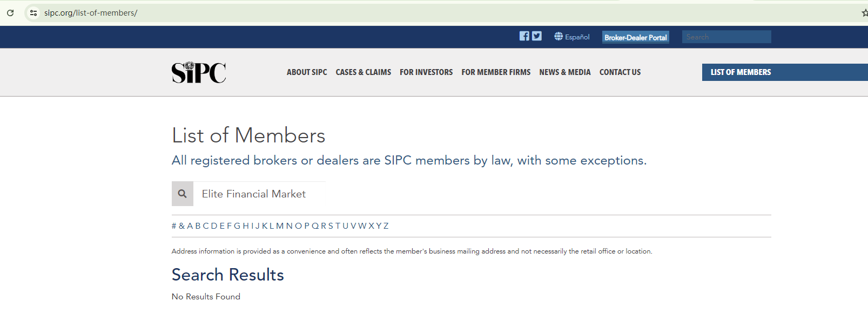
Task: Switch the site language to Español
Action: [x=577, y=37]
